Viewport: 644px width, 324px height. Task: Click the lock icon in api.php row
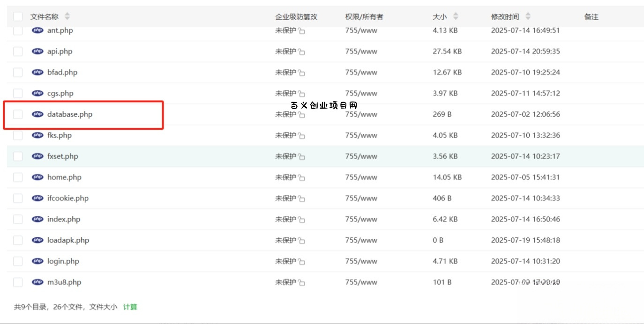pyautogui.click(x=301, y=52)
